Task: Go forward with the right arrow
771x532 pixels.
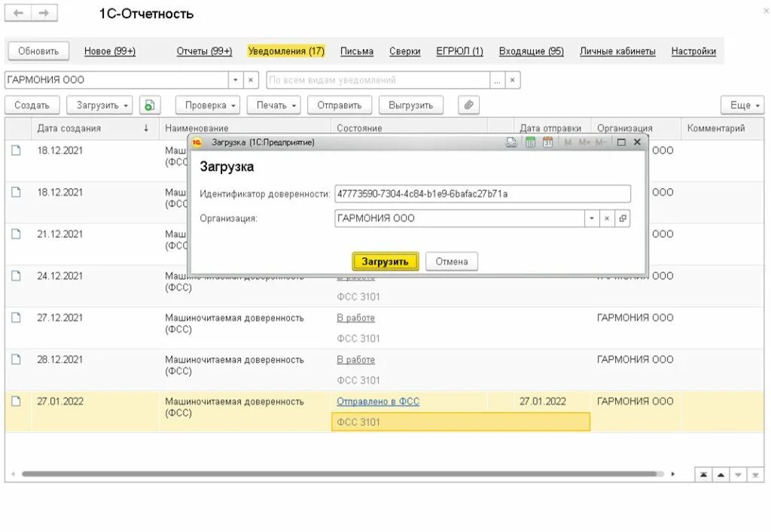Action: click(x=44, y=13)
